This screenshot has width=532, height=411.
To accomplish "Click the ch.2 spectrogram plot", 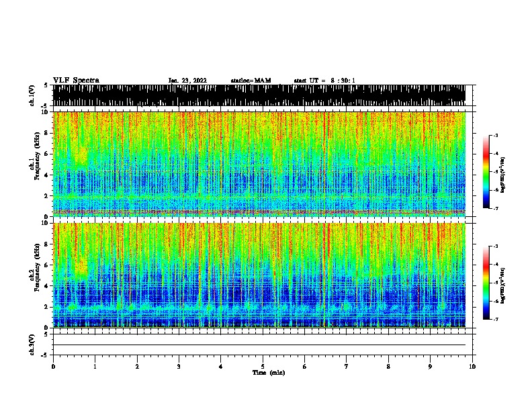I will click(259, 275).
